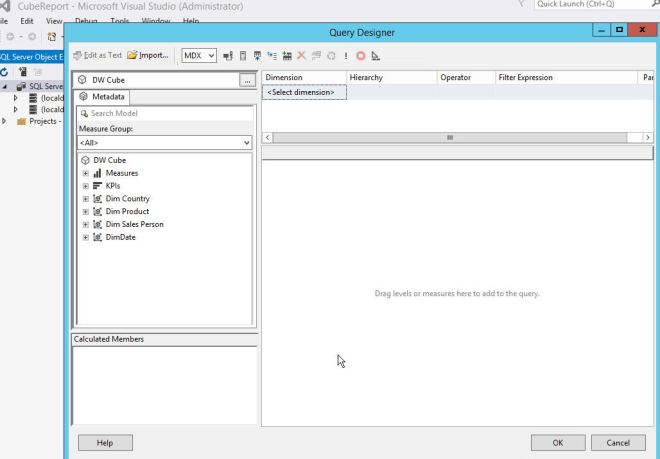Click the red circle Cancel Query icon
Viewport: 660px width, 459px height.
coord(360,56)
